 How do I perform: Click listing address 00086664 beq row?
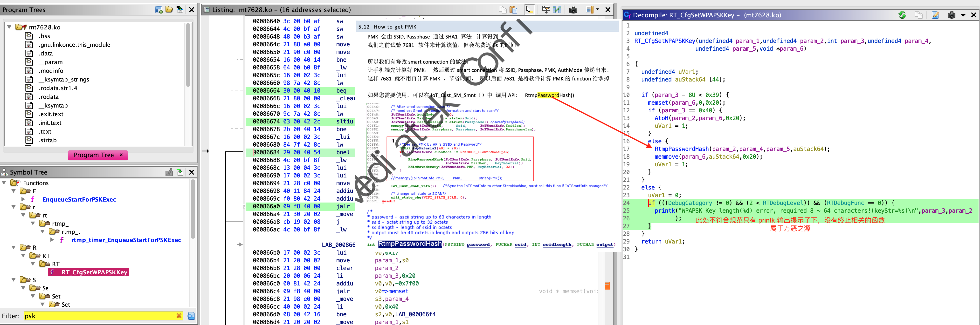pyautogui.click(x=301, y=90)
